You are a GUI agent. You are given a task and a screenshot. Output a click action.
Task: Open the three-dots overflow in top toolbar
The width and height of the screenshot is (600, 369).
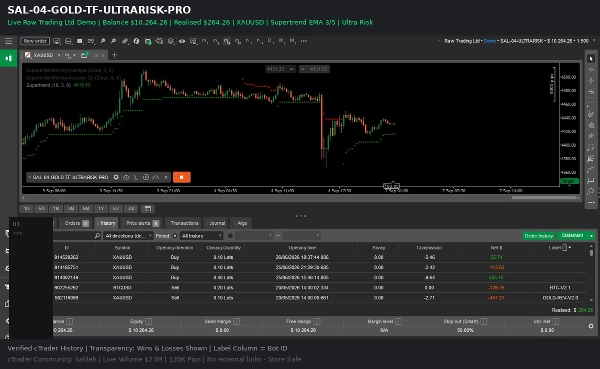pyautogui.click(x=304, y=41)
